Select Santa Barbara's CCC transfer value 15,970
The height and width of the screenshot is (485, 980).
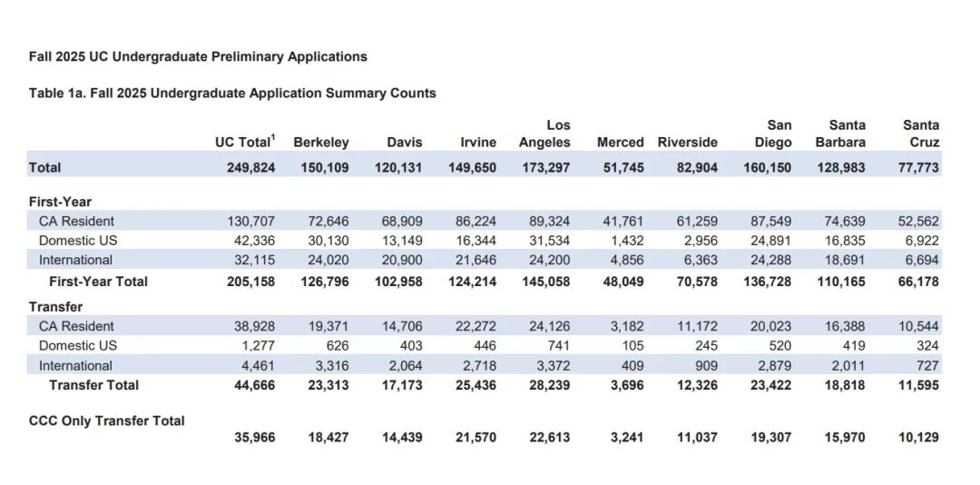click(x=844, y=438)
